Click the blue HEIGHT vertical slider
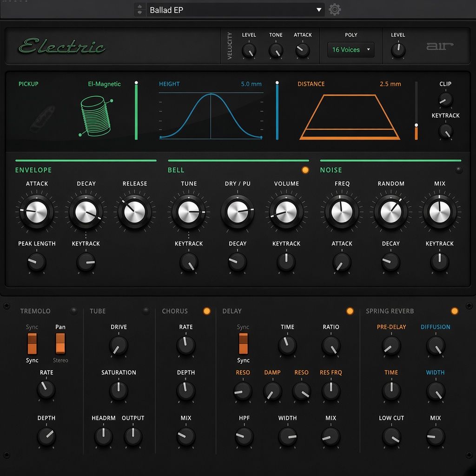Viewport: 476px width, 476px height. tap(277, 111)
